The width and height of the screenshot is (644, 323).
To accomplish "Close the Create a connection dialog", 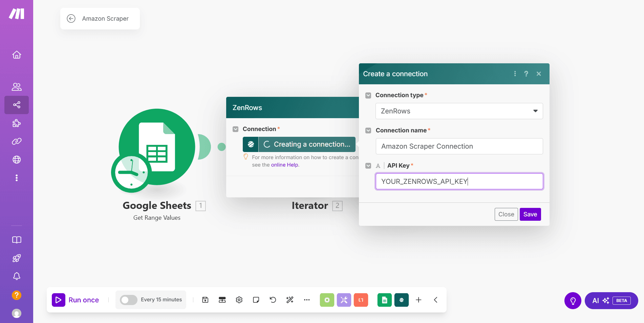I will point(539,74).
